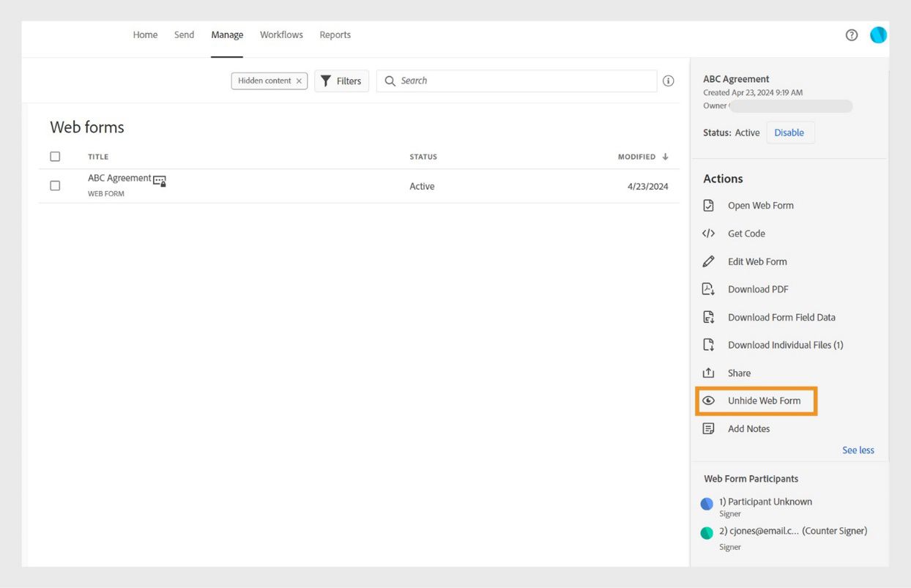This screenshot has height=588, width=911.
Task: Open the help question mark icon
Action: [851, 34]
